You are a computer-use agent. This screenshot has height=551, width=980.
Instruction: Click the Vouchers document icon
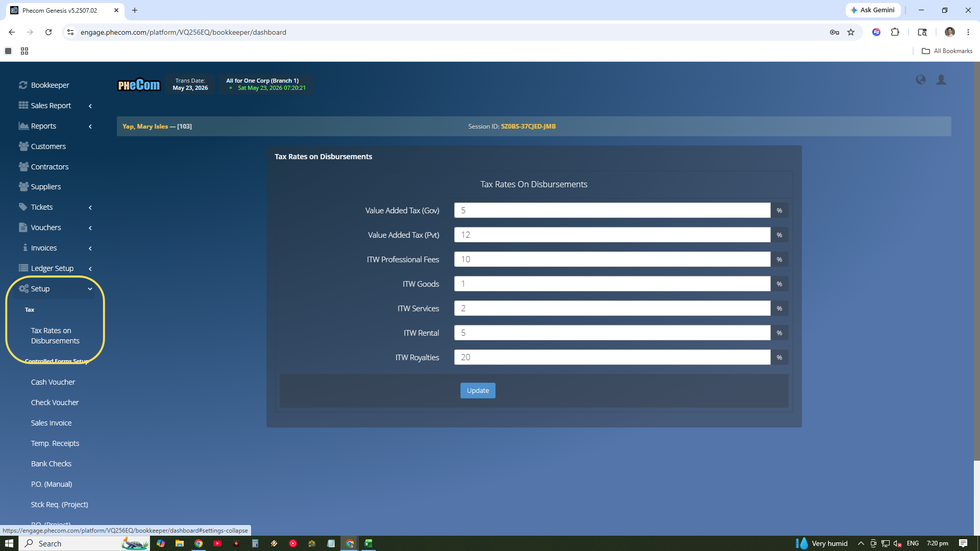coord(23,227)
